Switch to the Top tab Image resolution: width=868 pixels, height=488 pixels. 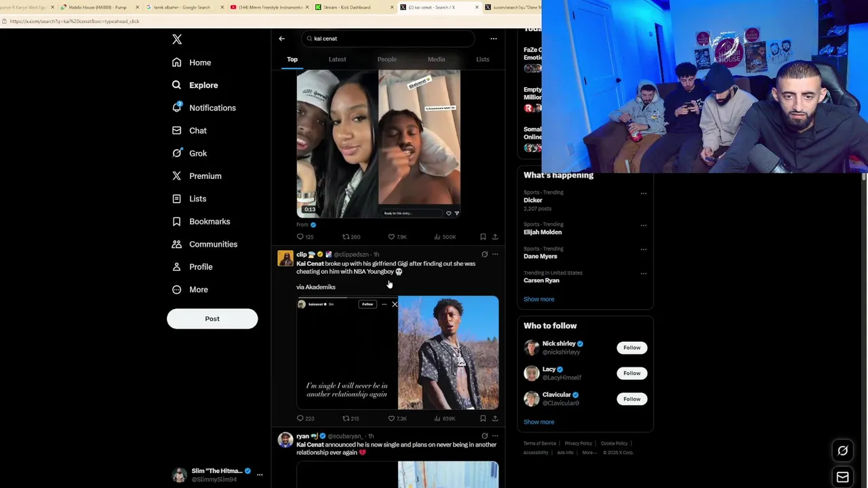(292, 59)
